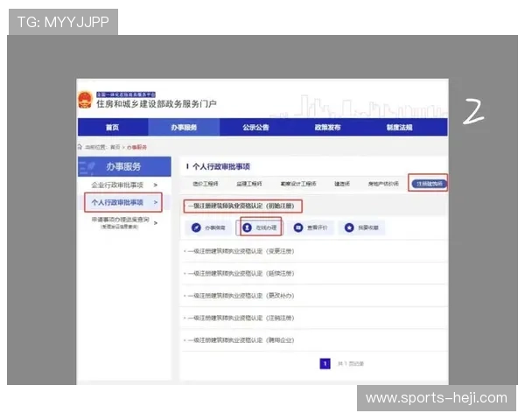Open 办事指南 guide icon button
The width and height of the screenshot is (525, 420).
208,227
